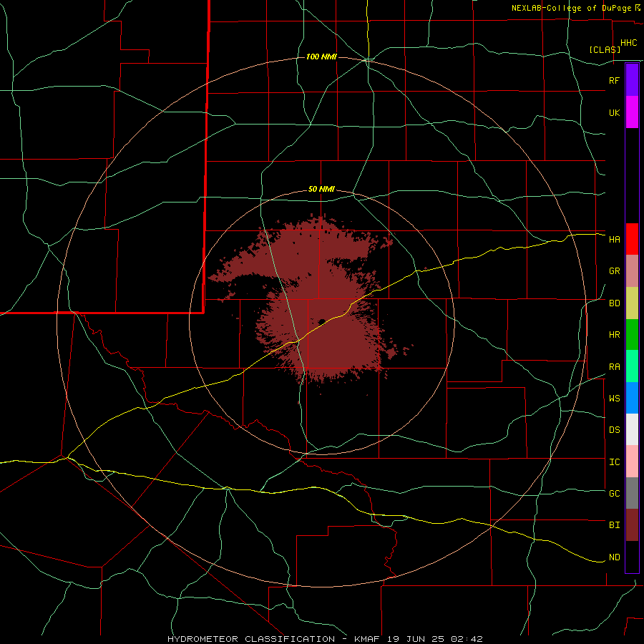Click the 100 NMI range ring label
Screen dimensions: 644x644
point(321,57)
